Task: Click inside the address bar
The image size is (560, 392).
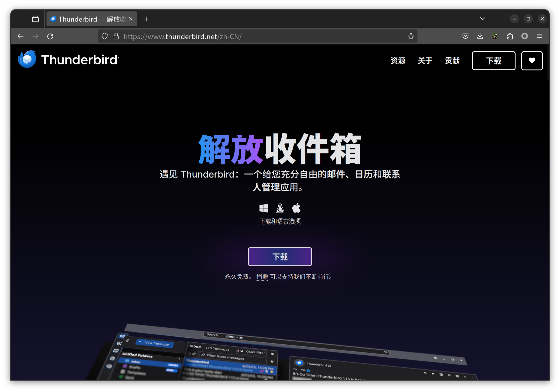Action: [252, 36]
